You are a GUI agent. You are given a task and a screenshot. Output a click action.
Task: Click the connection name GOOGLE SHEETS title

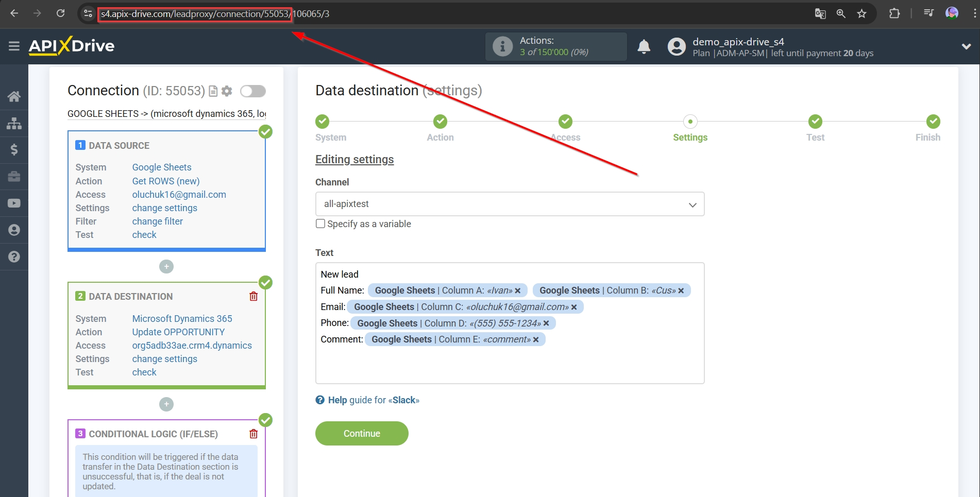(167, 114)
